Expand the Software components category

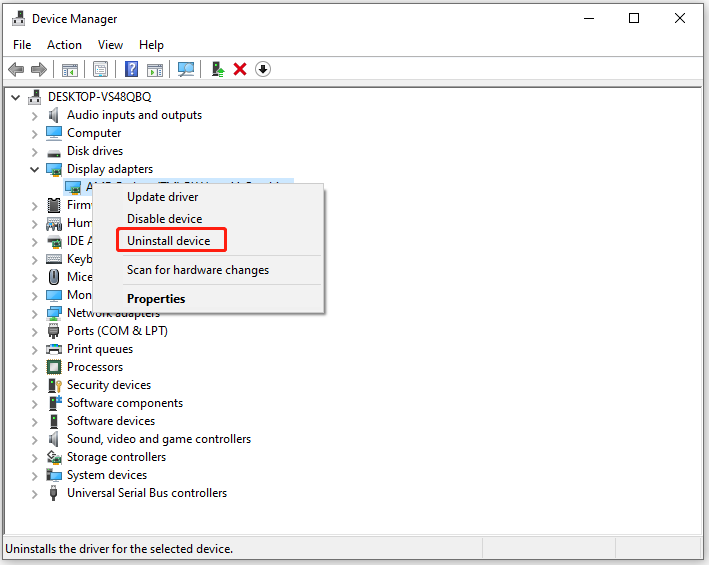(x=34, y=404)
